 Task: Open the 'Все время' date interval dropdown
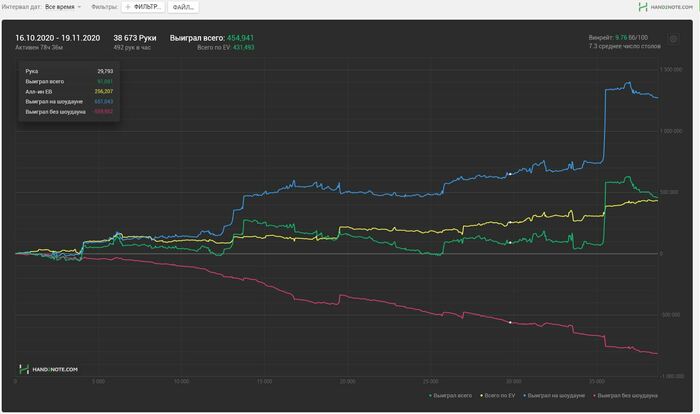click(x=63, y=7)
